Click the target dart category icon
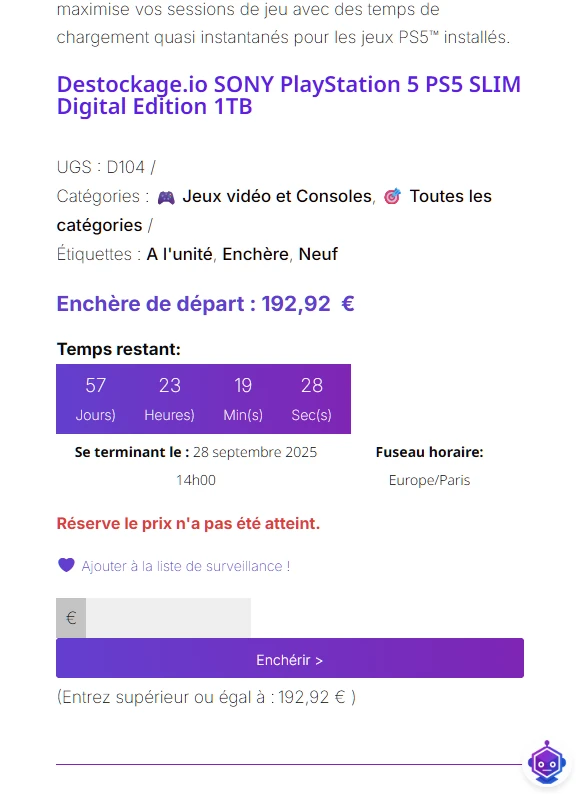This screenshot has height=794, width=579. click(392, 196)
